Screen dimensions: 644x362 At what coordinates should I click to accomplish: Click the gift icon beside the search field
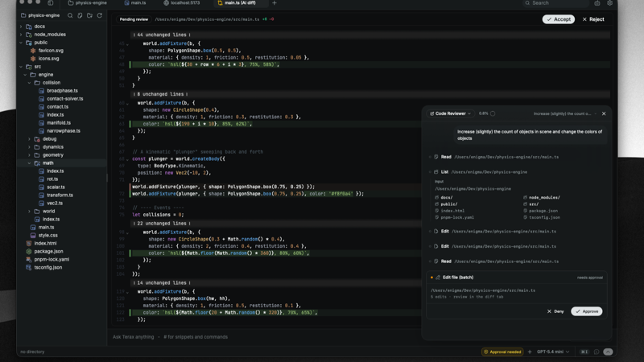597,3
